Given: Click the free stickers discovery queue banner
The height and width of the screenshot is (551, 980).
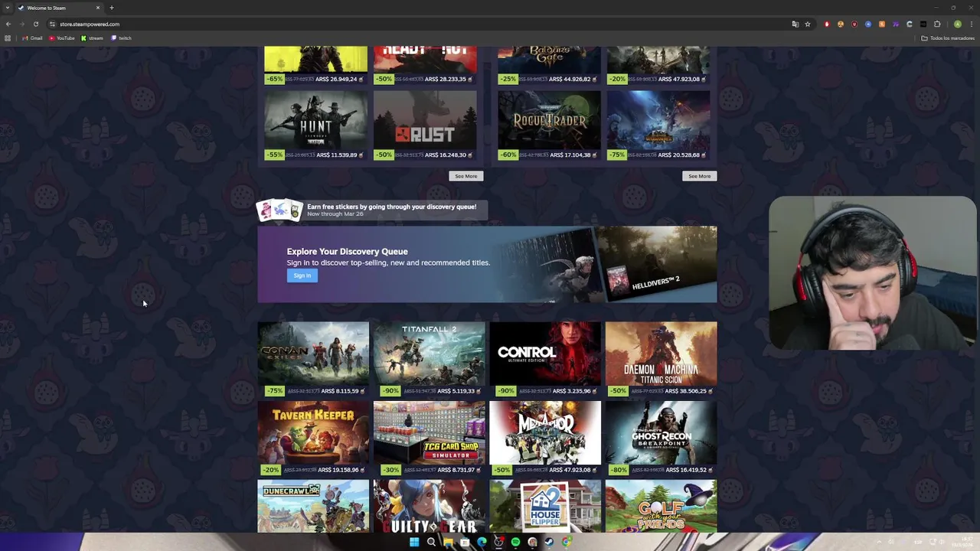Looking at the screenshot, I should pyautogui.click(x=372, y=210).
